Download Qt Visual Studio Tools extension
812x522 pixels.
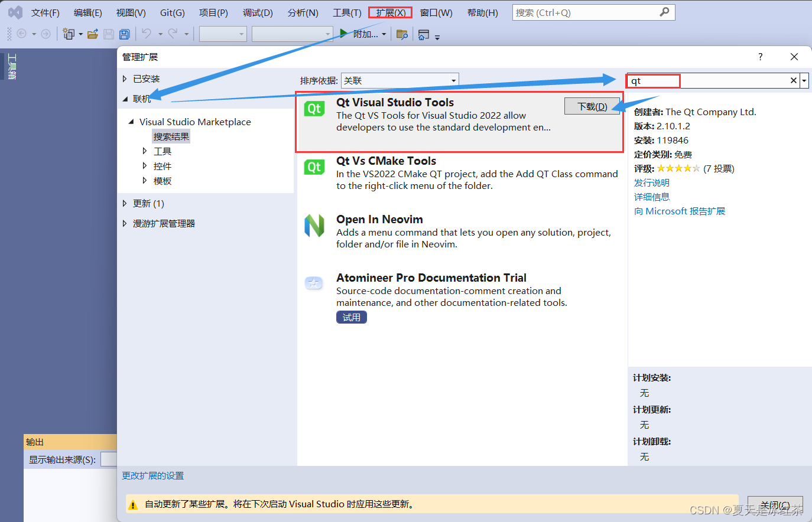[592, 106]
